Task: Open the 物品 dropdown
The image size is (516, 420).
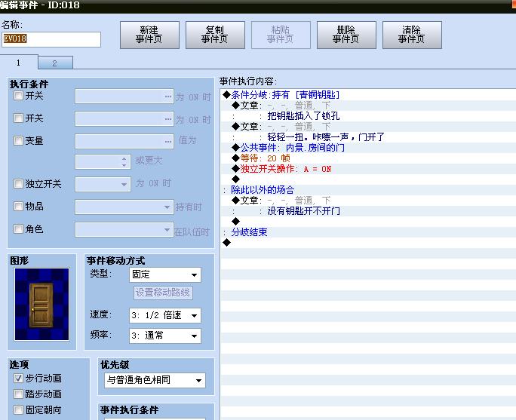Action: pyautogui.click(x=124, y=207)
